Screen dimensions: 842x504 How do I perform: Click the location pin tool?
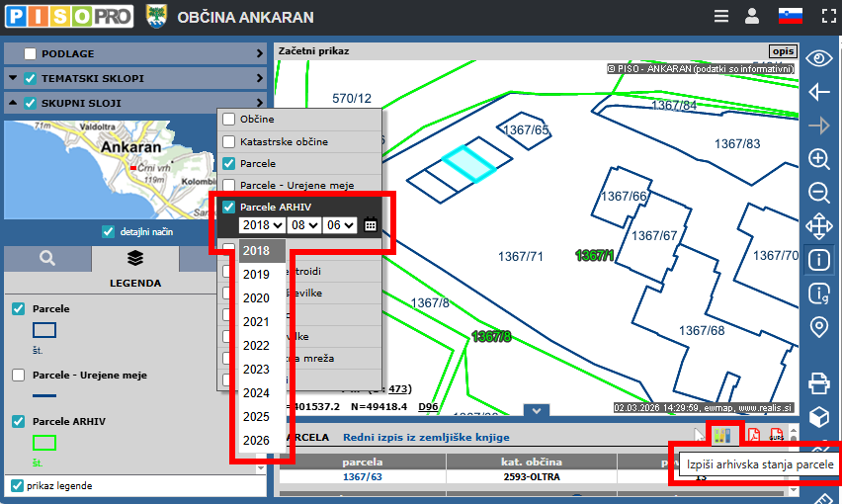coord(818,327)
